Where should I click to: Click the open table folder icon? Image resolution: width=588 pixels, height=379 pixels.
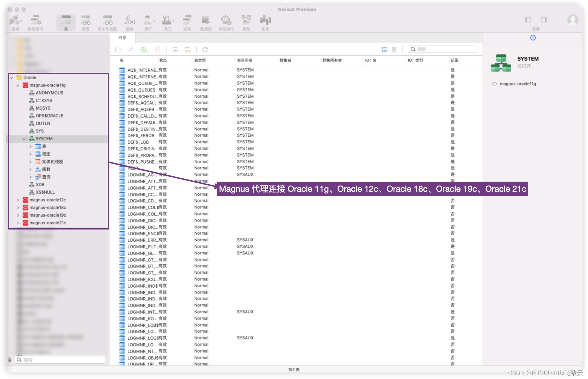coord(118,50)
